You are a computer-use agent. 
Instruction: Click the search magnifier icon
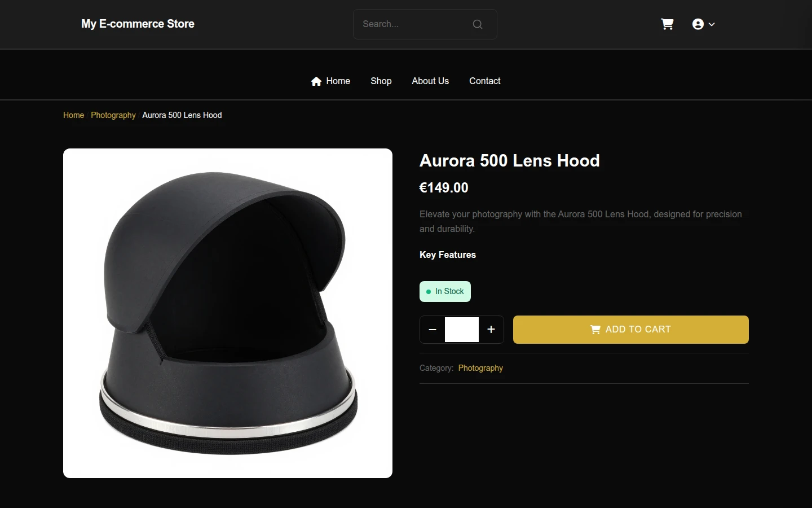(478, 24)
